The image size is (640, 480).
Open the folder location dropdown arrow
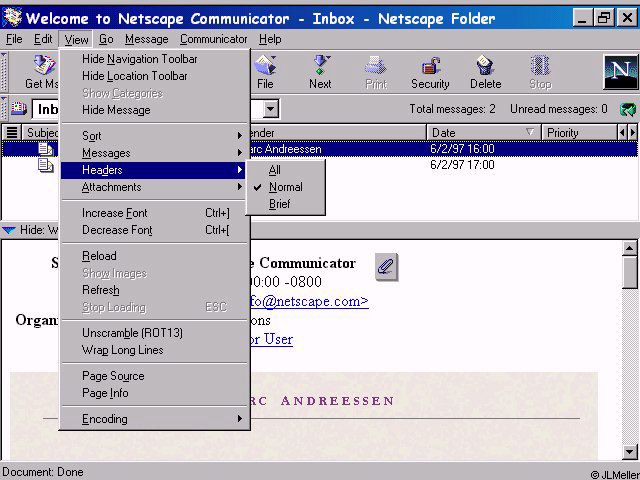[x=270, y=109]
